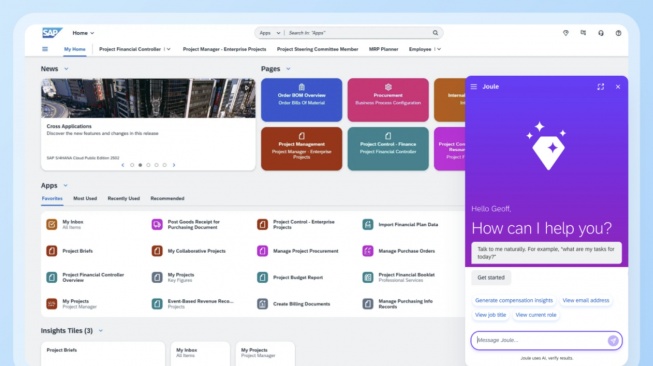The image size is (653, 366).
Task: Select the Most Used apps tab
Action: point(85,199)
